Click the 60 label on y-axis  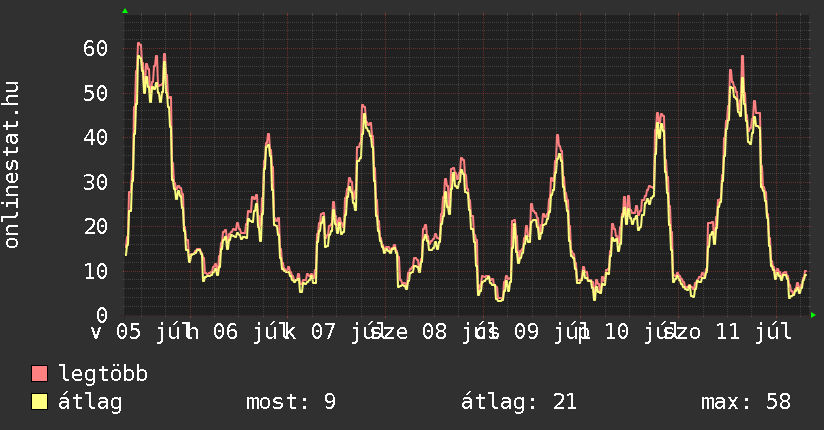tap(95, 48)
